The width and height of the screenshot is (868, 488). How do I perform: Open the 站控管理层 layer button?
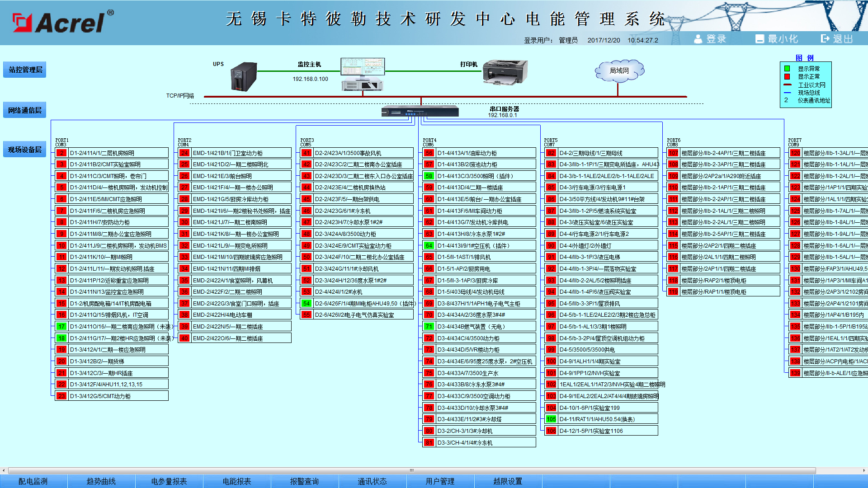[25, 70]
